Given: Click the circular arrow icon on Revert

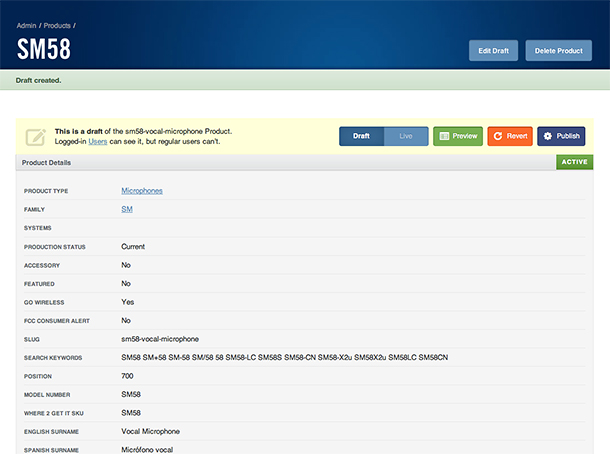Looking at the screenshot, I should pos(498,136).
